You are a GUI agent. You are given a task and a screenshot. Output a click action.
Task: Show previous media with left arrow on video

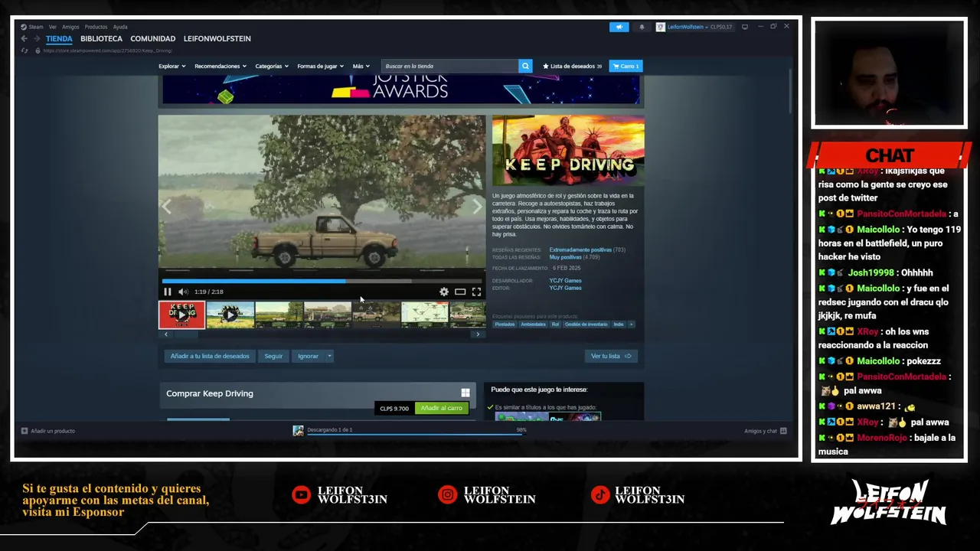[166, 206]
